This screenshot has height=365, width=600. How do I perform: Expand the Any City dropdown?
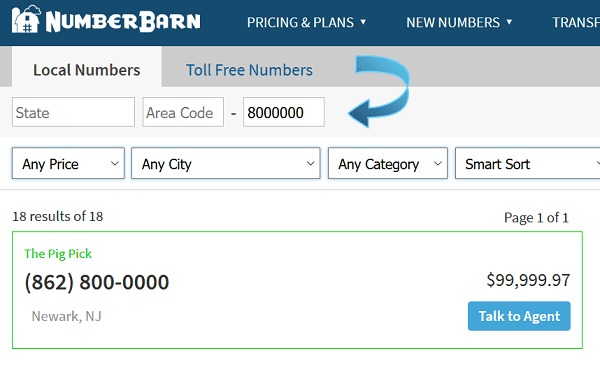[x=225, y=163]
